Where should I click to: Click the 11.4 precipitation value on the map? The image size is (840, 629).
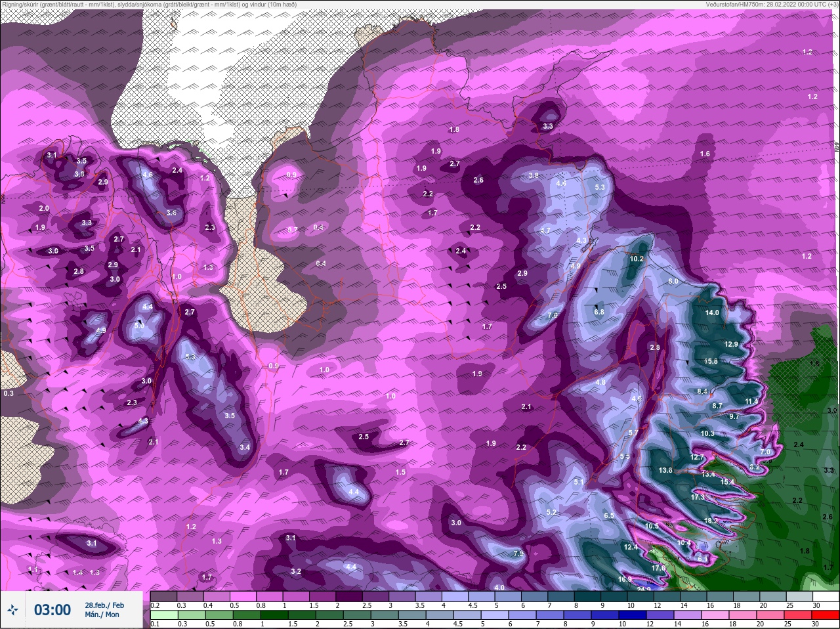tap(751, 401)
